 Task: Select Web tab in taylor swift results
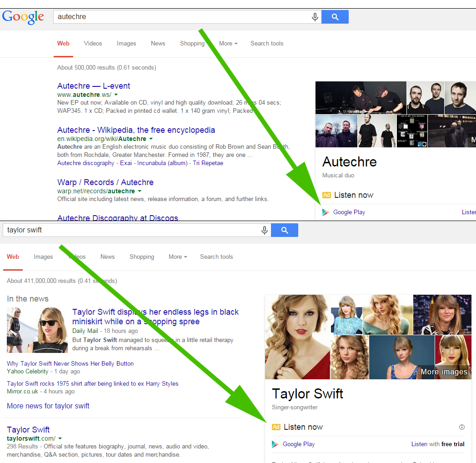pos(13,257)
